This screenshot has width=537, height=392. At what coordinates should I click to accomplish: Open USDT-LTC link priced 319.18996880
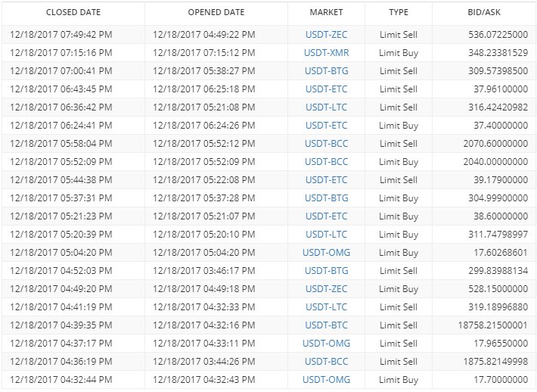coord(327,307)
